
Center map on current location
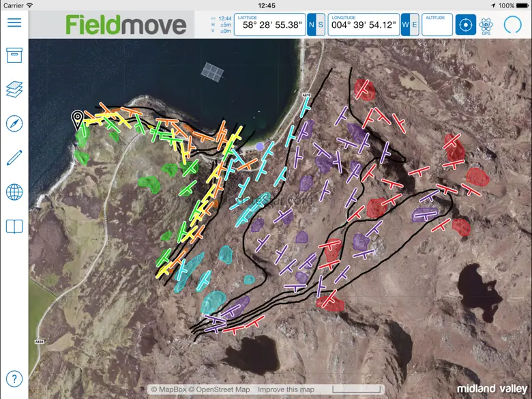(465, 25)
